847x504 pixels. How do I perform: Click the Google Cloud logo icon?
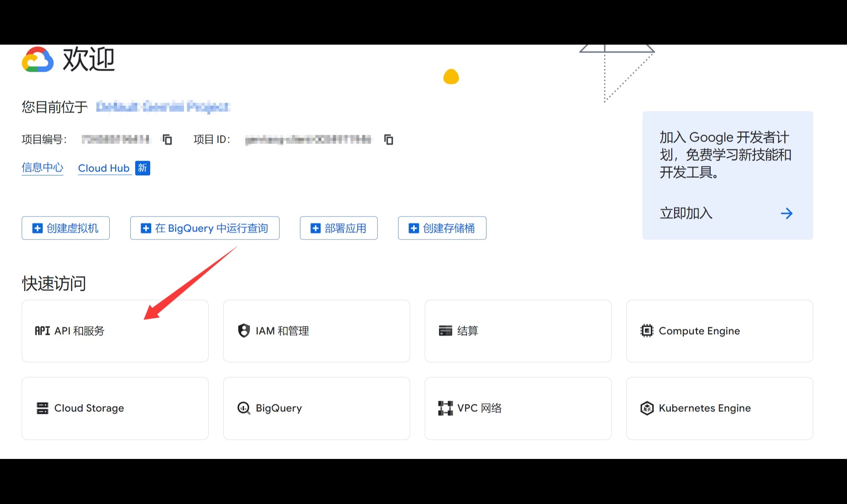[x=38, y=60]
